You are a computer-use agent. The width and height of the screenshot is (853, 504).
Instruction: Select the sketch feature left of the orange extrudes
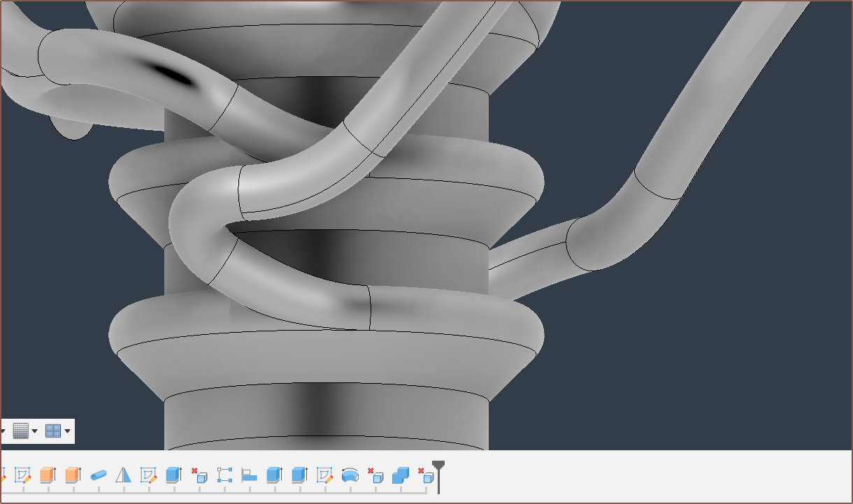click(x=22, y=476)
